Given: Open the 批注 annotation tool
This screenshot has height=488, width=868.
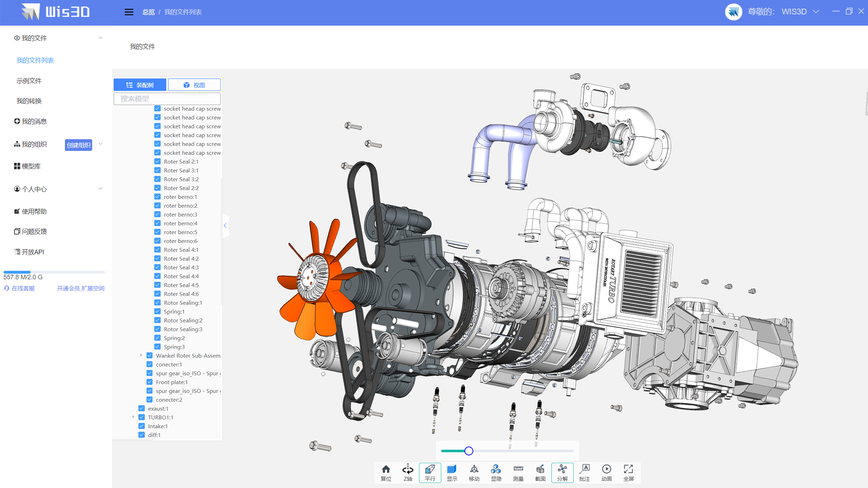Looking at the screenshot, I should click(x=585, y=473).
